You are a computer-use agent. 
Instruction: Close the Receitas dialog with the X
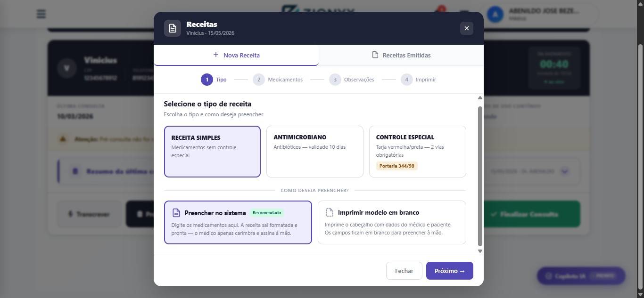click(x=467, y=28)
